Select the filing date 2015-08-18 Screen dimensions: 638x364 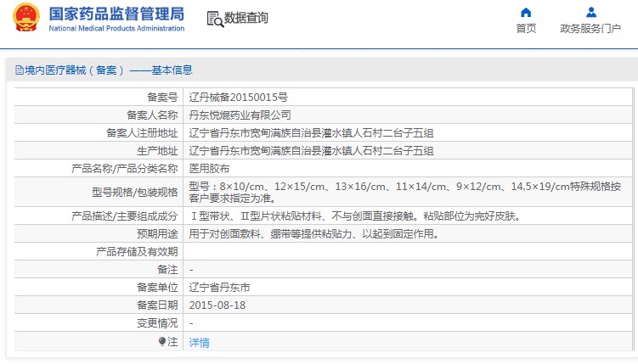(x=217, y=305)
